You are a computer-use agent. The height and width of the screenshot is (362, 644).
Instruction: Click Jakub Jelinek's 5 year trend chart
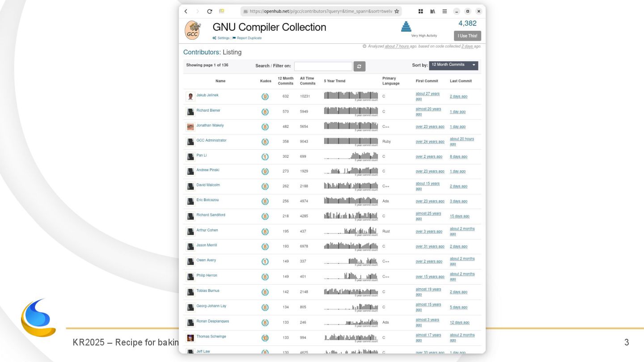pyautogui.click(x=351, y=96)
